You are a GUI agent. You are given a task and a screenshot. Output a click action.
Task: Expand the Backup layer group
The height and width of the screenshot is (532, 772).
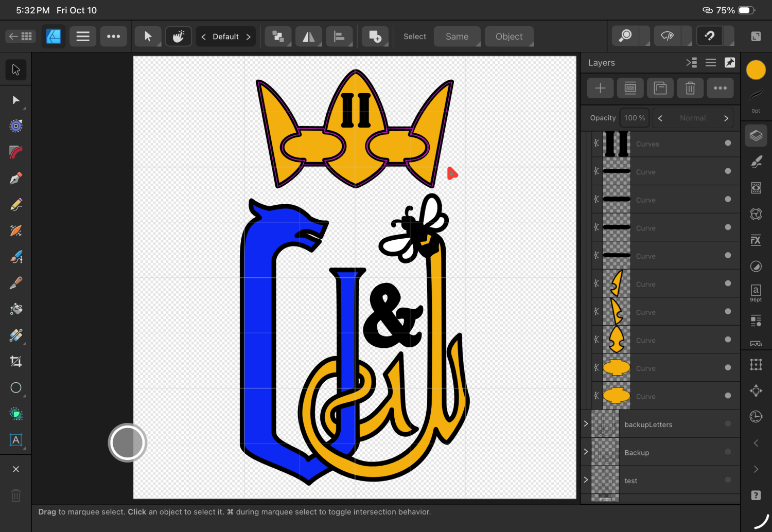pyautogui.click(x=586, y=452)
